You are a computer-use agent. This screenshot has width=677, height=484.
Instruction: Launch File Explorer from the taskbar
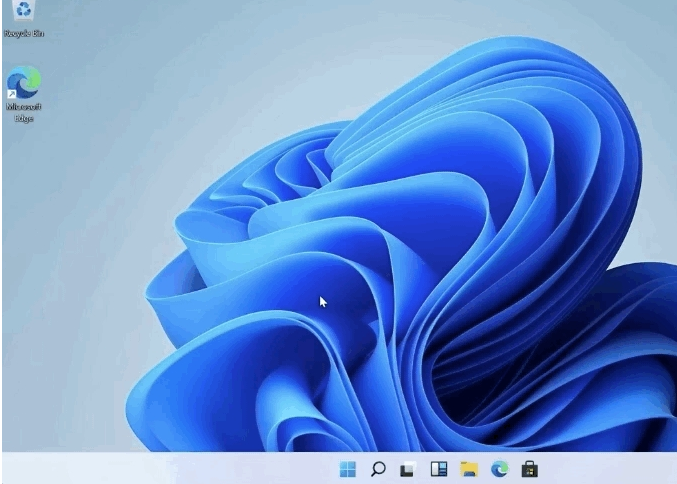468,468
